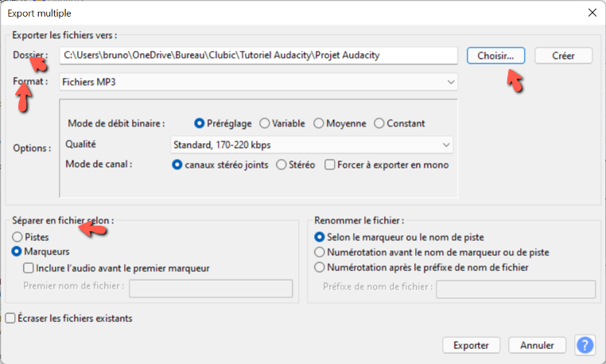This screenshot has height=364, width=606.
Task: Close the Export multiple dialog
Action: (x=592, y=13)
